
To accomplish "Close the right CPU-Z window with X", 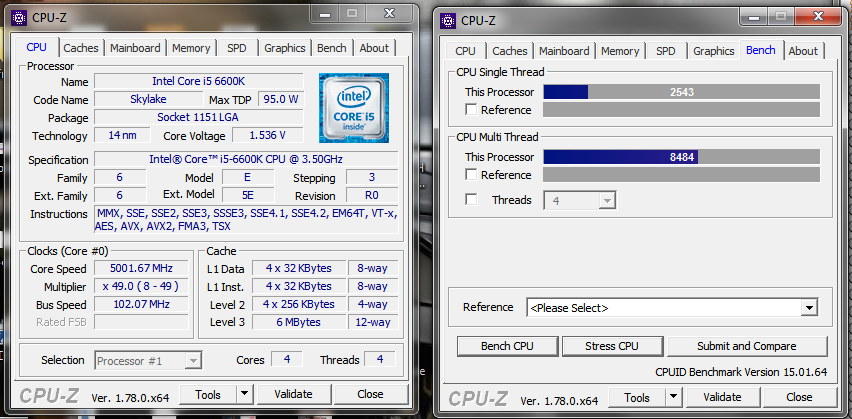I will click(818, 17).
